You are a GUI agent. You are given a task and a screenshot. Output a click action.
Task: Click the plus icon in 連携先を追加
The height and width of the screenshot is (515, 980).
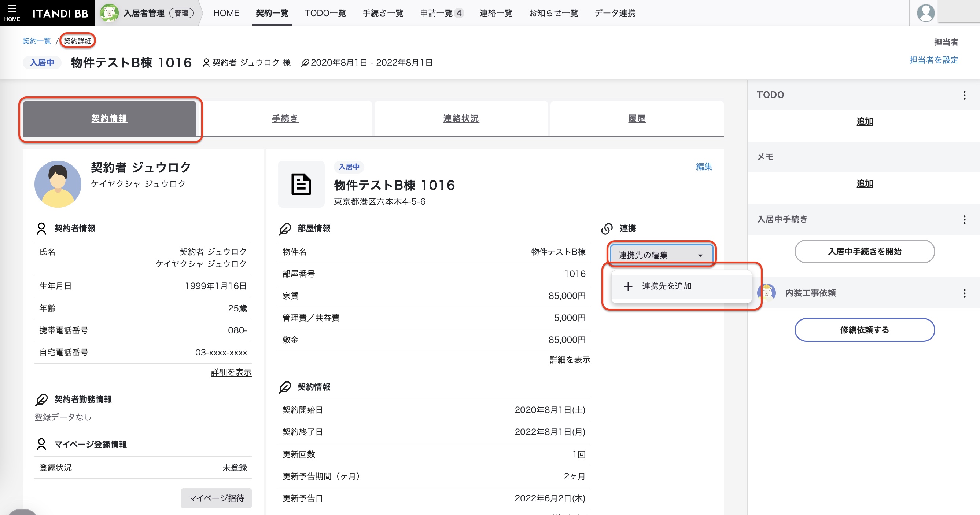[628, 286]
